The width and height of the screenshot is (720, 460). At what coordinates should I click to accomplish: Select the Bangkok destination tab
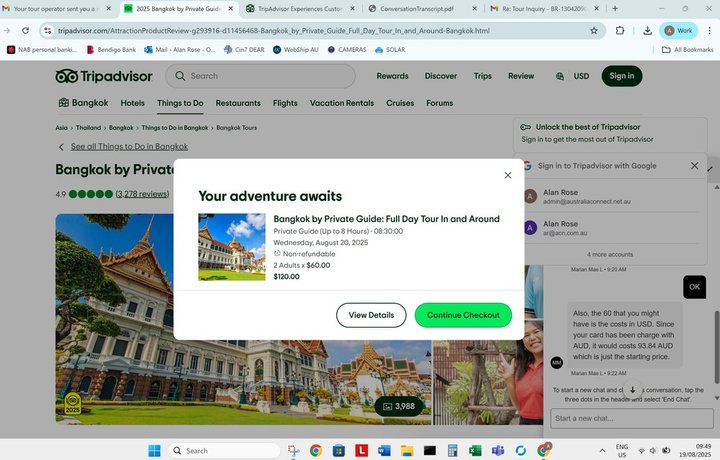pyautogui.click(x=84, y=103)
